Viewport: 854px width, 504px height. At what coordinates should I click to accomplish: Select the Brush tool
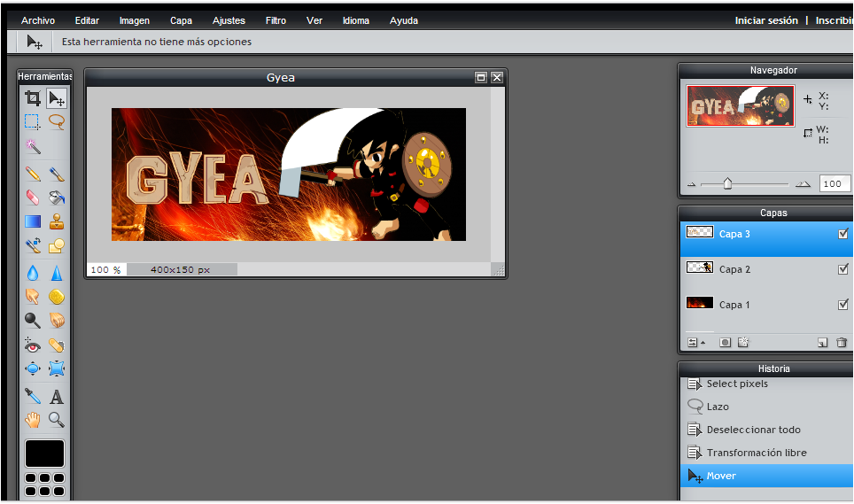click(57, 174)
